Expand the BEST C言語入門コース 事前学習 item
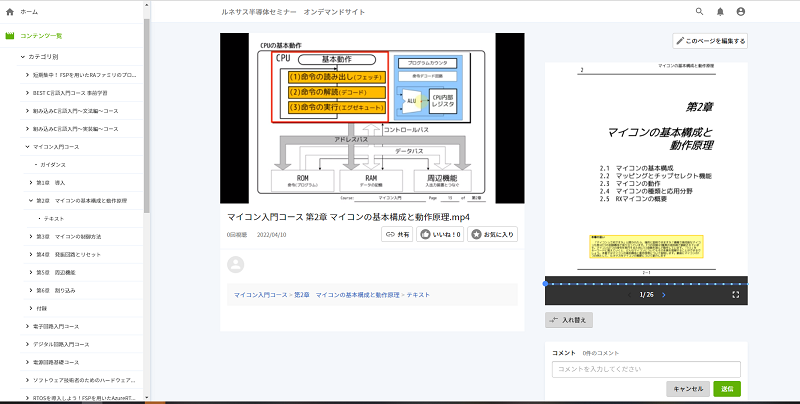 tap(27, 93)
